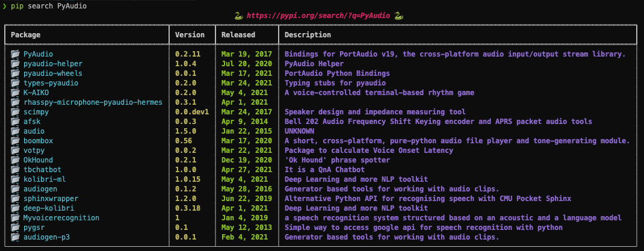The height and width of the screenshot is (251, 644).
Task: Select the folder icon beside K-AIKO
Action: (x=15, y=93)
